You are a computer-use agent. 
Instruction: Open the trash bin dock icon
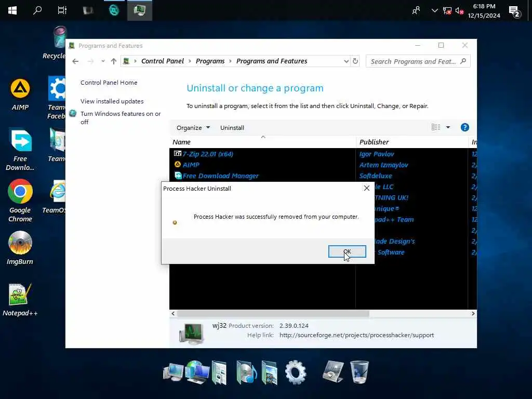point(359,372)
